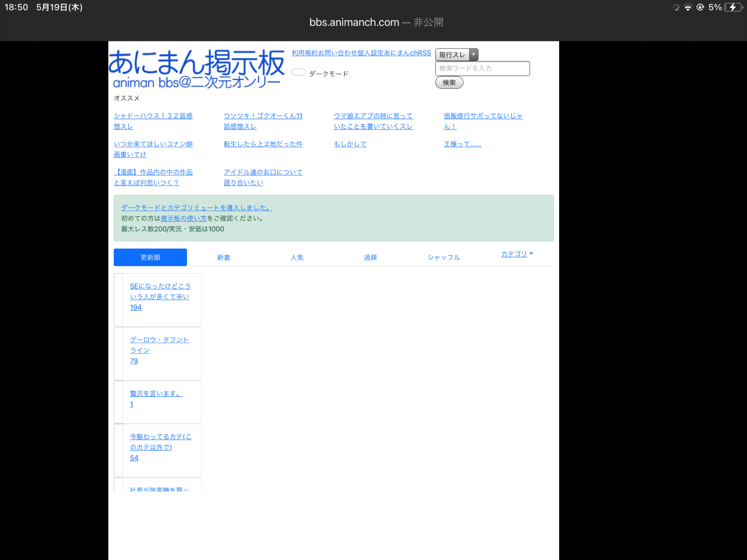Click the 最大レス数200/実況・安価は1000 notice text
747x560 pixels.
pos(173,229)
